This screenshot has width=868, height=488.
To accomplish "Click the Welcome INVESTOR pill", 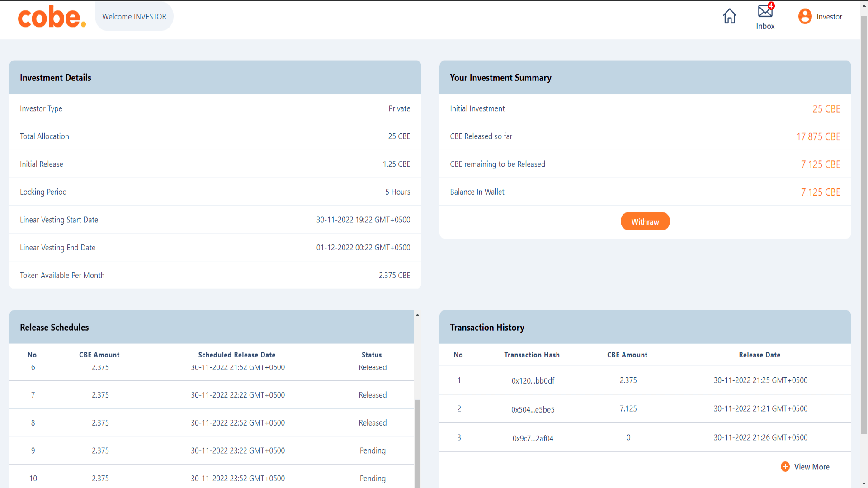I will (134, 17).
